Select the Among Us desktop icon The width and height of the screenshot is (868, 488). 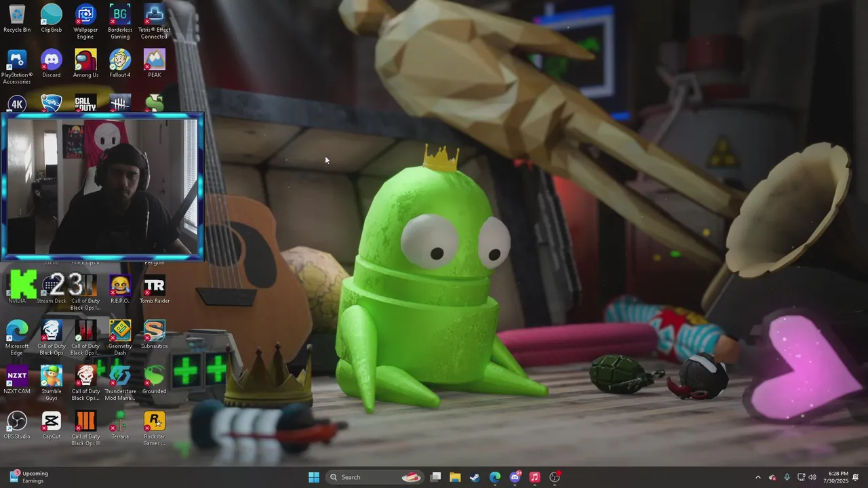pyautogui.click(x=85, y=64)
